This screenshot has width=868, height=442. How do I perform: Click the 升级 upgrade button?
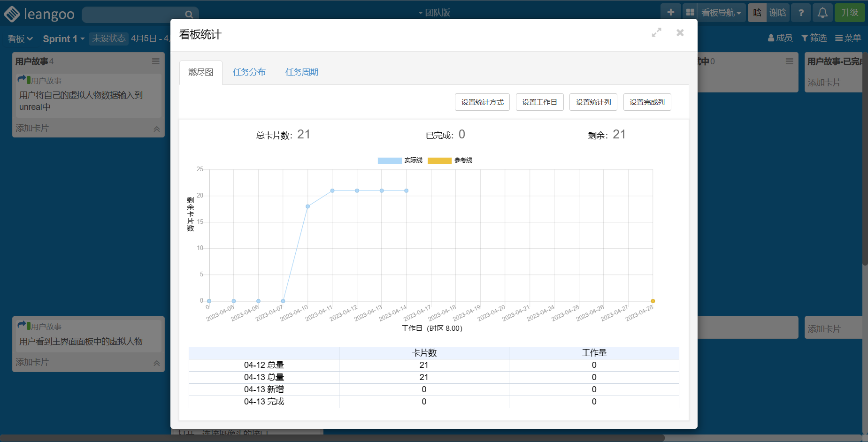coord(850,13)
